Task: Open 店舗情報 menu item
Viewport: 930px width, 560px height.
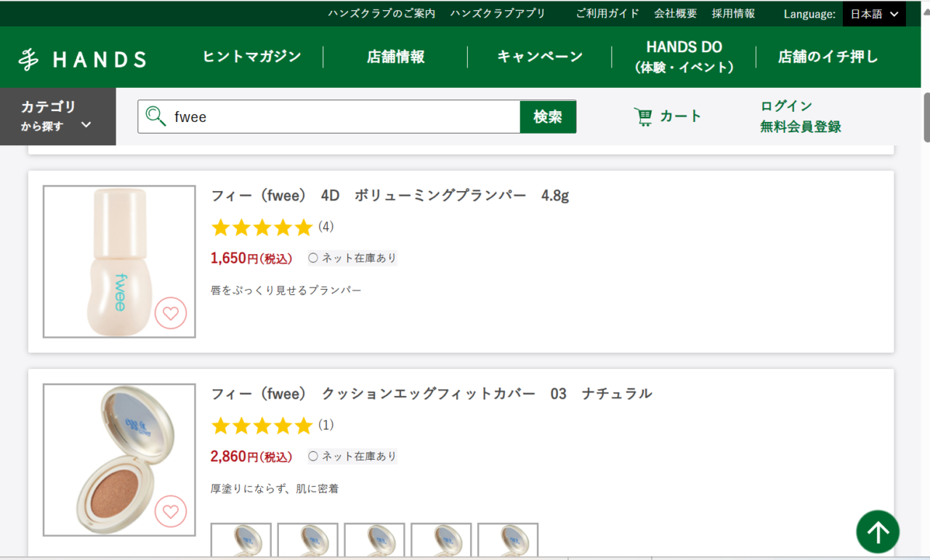Action: [x=395, y=57]
